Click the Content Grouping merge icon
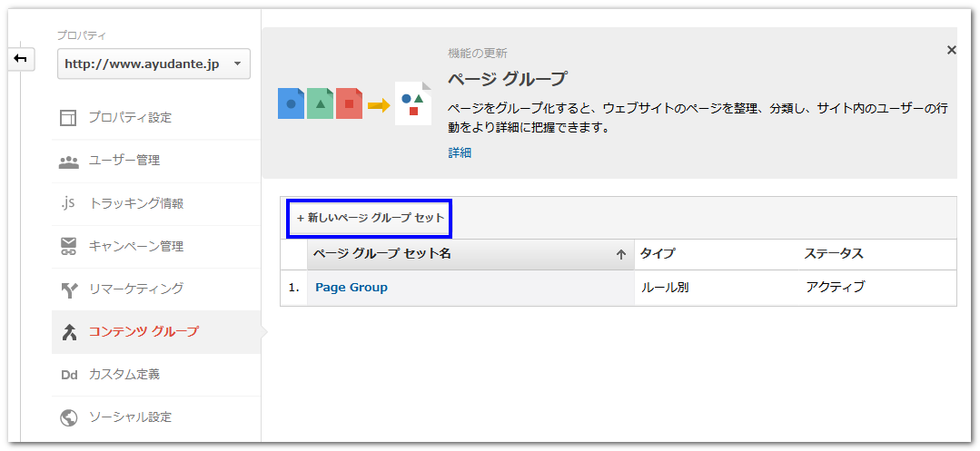 69,332
